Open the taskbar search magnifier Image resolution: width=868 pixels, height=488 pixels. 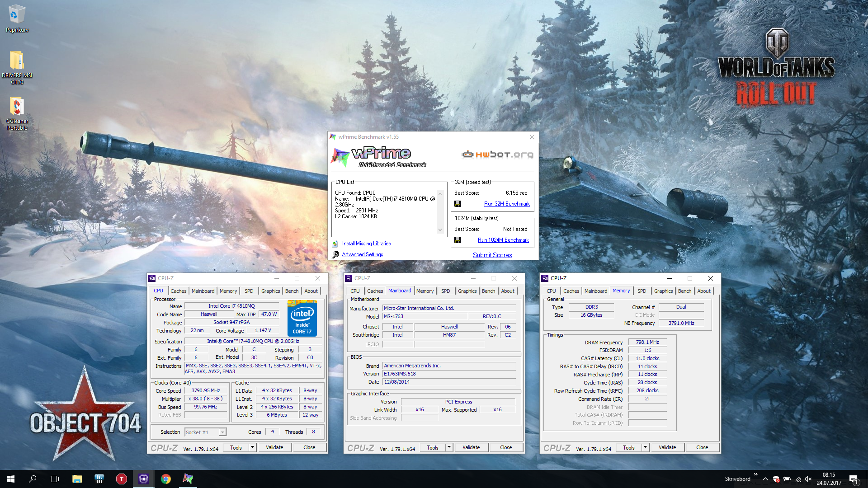33,479
